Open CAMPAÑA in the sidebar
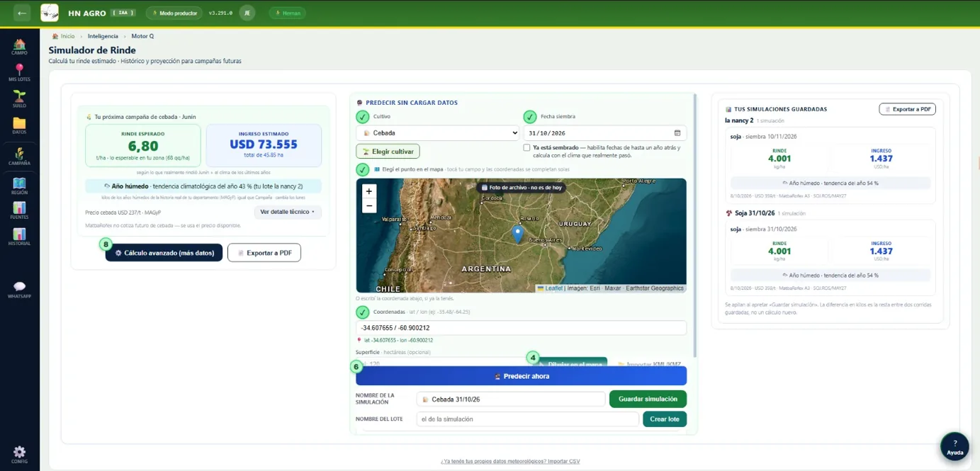The width and height of the screenshot is (980, 471). pos(19,157)
